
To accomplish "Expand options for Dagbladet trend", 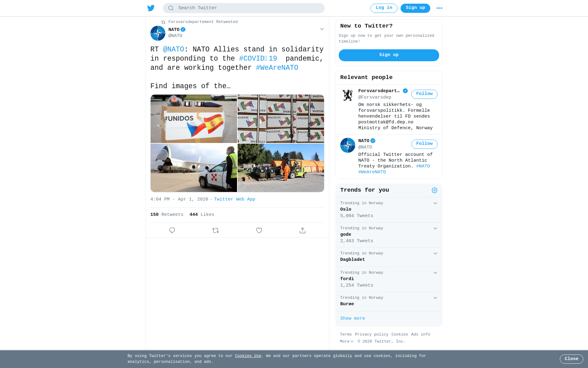I will 435,253.
